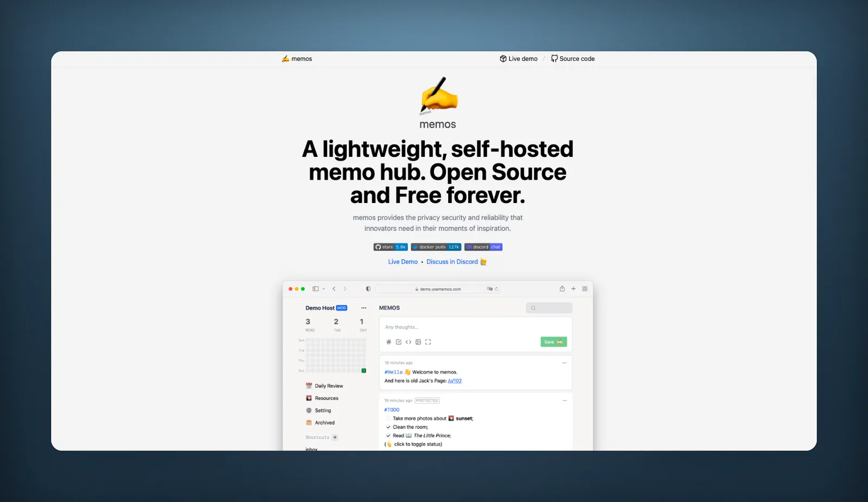Screen dimensions: 868x502
Task: Insert code block using the angle-brackets icon
Action: pos(409,342)
